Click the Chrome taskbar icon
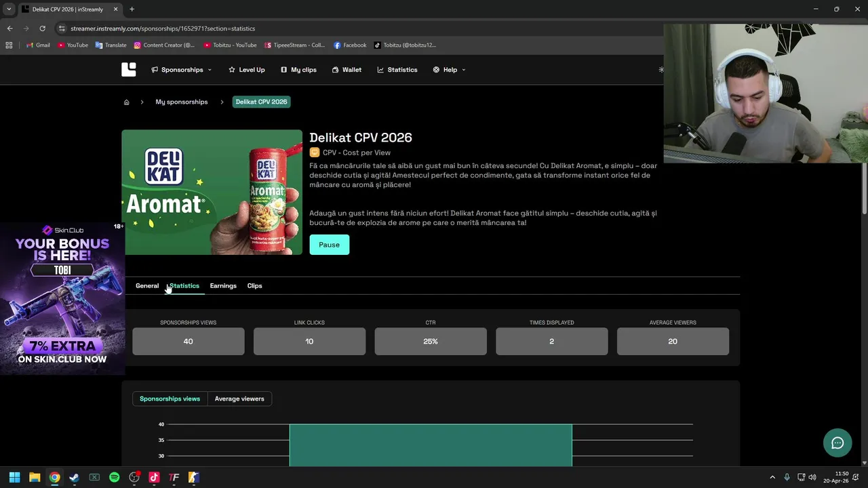This screenshot has width=868, height=488. click(x=54, y=477)
